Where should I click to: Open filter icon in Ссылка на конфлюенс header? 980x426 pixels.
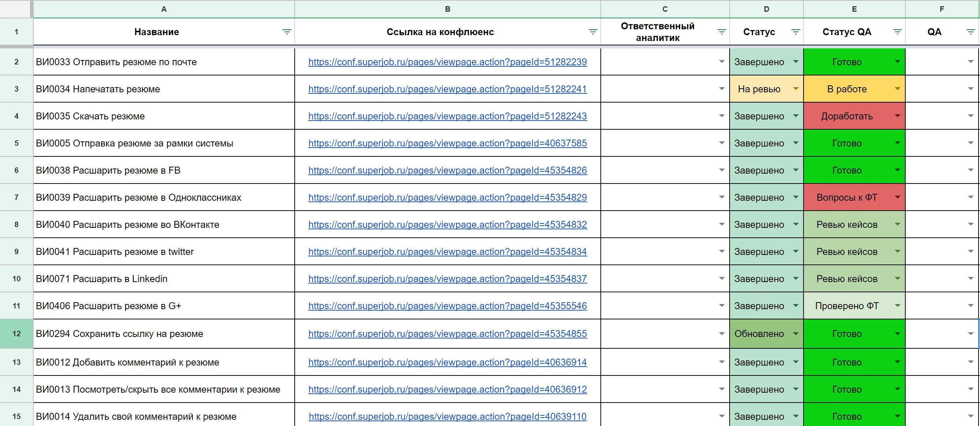click(x=593, y=32)
